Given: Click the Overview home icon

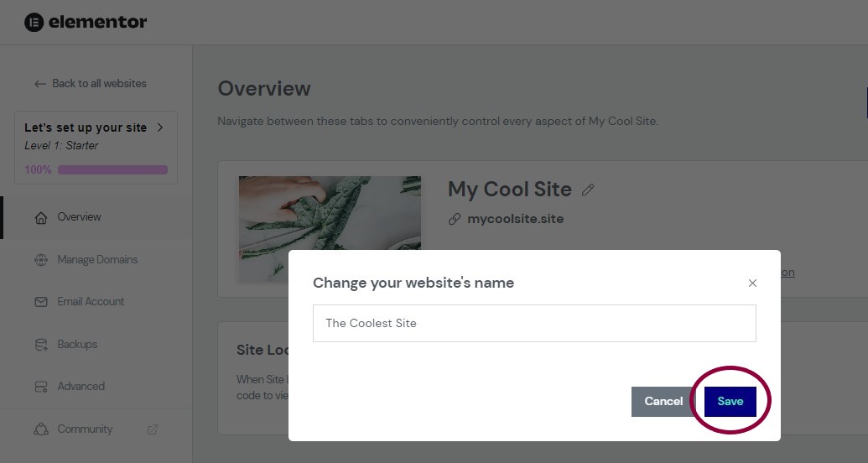Looking at the screenshot, I should [41, 217].
